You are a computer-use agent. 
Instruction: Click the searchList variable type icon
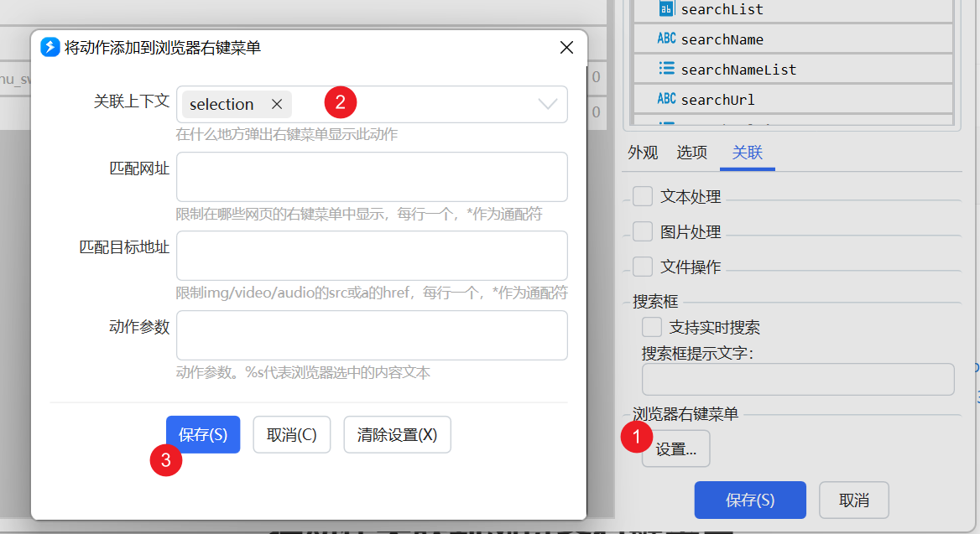point(666,8)
